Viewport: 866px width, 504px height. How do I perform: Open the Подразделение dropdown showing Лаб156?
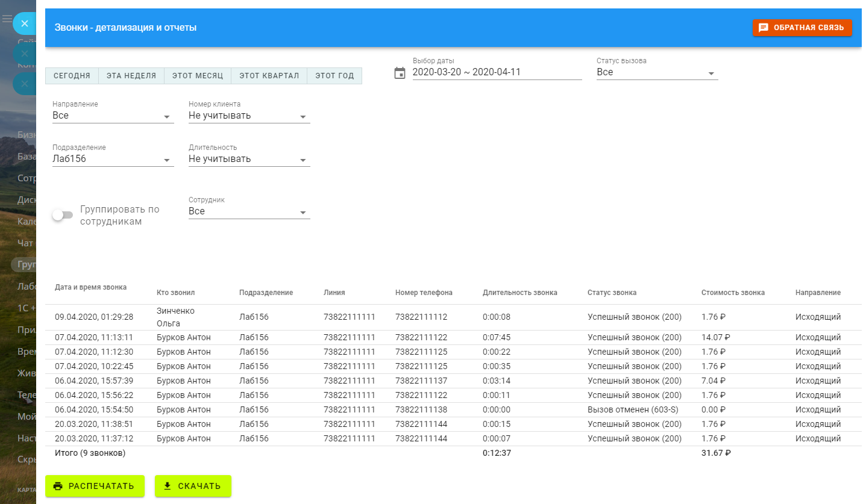click(113, 160)
